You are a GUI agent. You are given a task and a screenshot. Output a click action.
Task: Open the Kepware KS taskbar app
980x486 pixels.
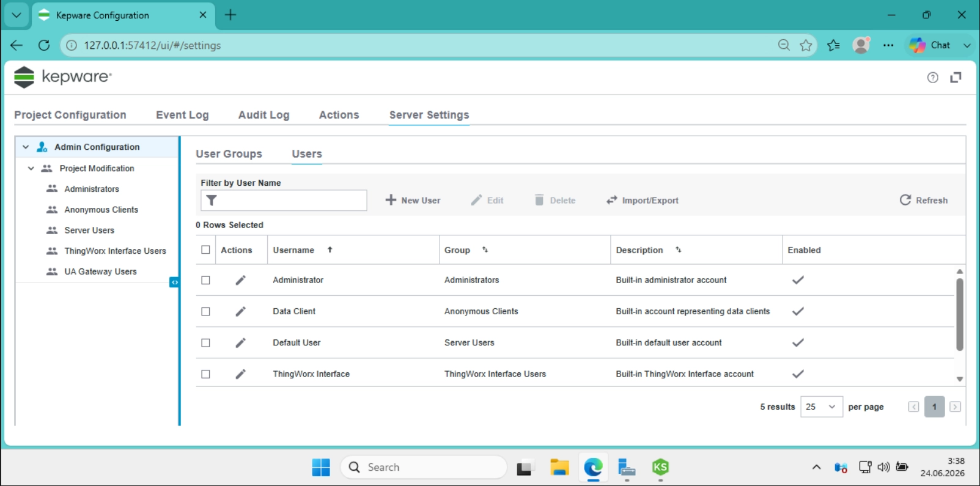coord(660,468)
